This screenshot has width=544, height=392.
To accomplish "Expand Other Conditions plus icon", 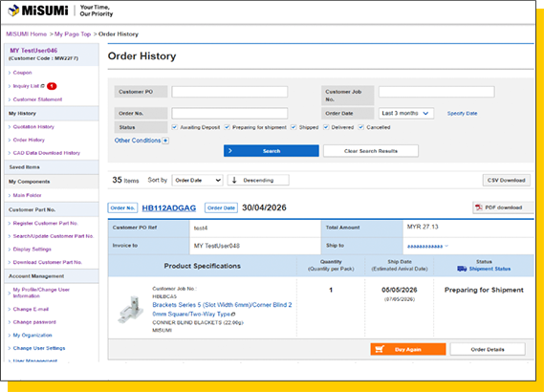I will pyautogui.click(x=165, y=141).
